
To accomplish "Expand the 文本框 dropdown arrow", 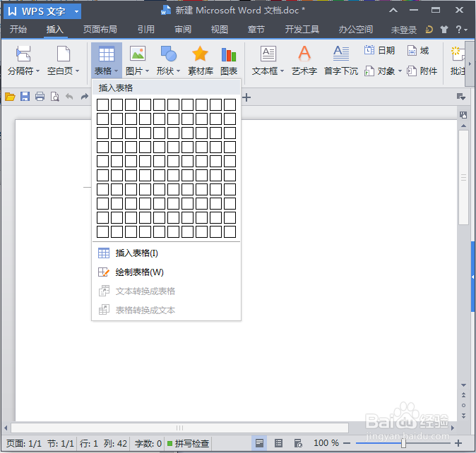I will click(282, 71).
